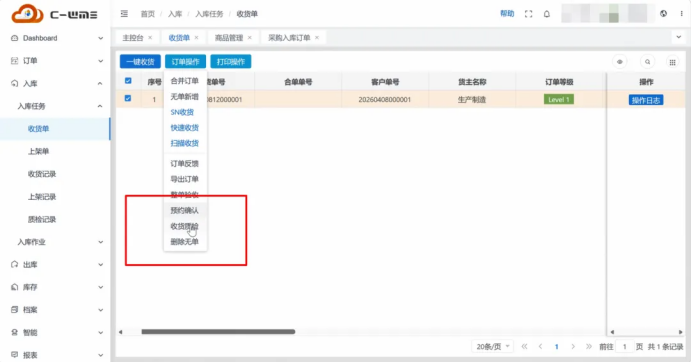Click the 一键收货 button

pyautogui.click(x=140, y=62)
